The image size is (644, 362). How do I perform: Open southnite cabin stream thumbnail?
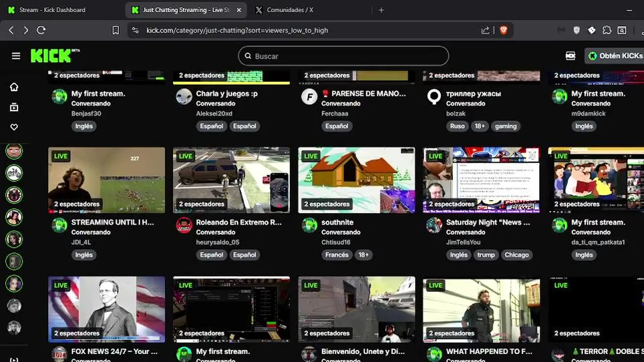[357, 180]
